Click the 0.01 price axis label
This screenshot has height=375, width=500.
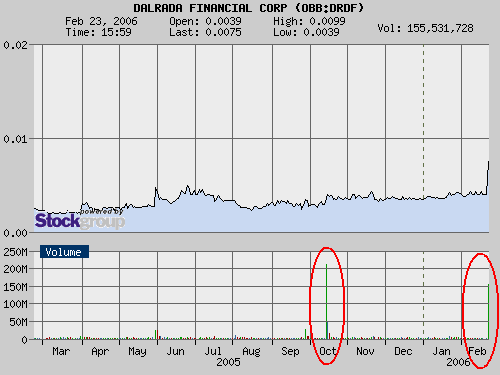(x=15, y=139)
